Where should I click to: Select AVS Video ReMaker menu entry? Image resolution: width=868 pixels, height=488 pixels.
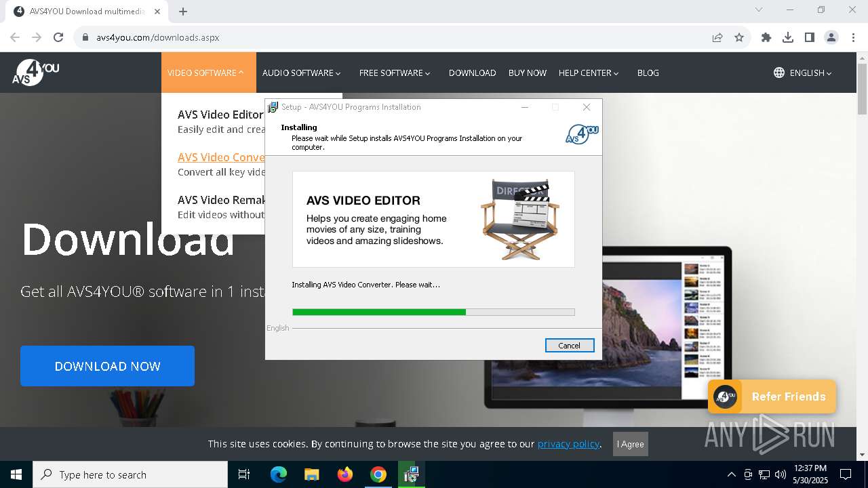[221, 200]
